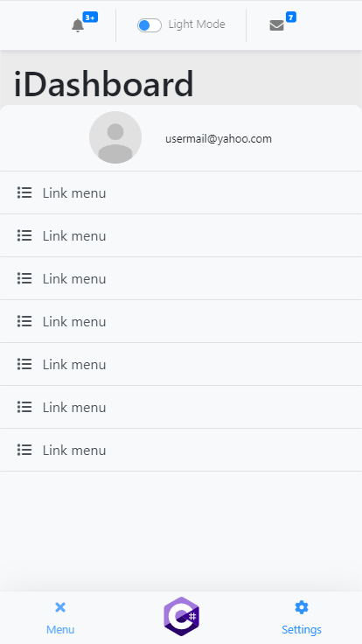362x644 pixels.
Task: Click the C# logo in bottom bar
Action: click(181, 617)
